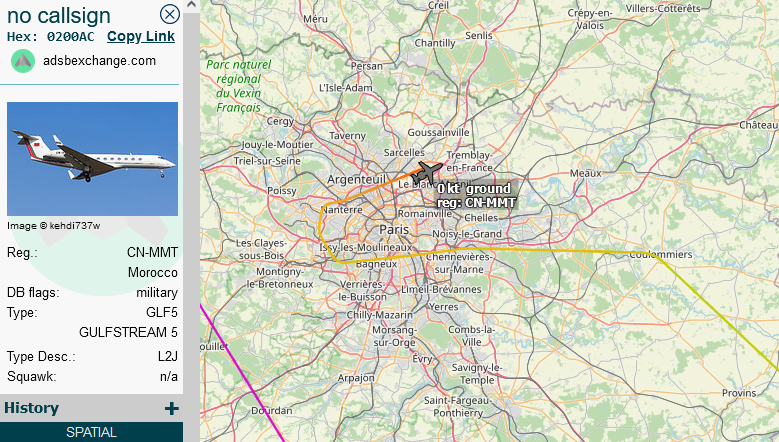The width and height of the screenshot is (779, 442).
Task: Click the GULFSTREAM 5 text
Action: 128,332
